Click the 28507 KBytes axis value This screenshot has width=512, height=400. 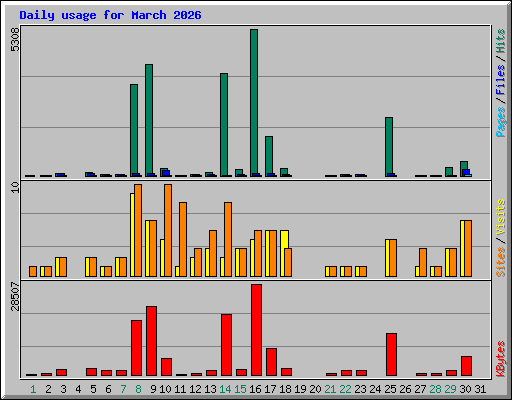pyautogui.click(x=15, y=296)
